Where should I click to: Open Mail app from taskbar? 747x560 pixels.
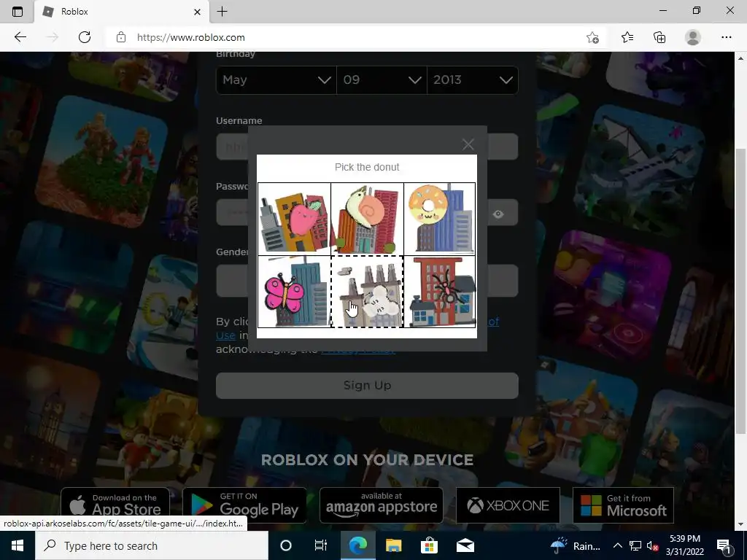click(465, 545)
